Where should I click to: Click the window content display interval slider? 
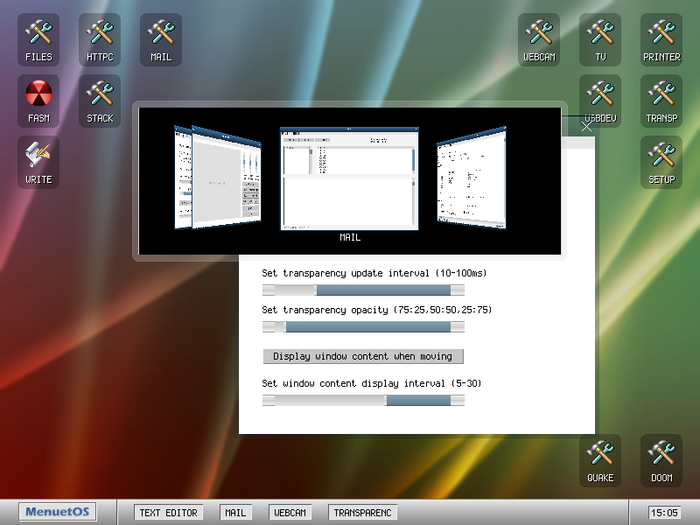[363, 400]
